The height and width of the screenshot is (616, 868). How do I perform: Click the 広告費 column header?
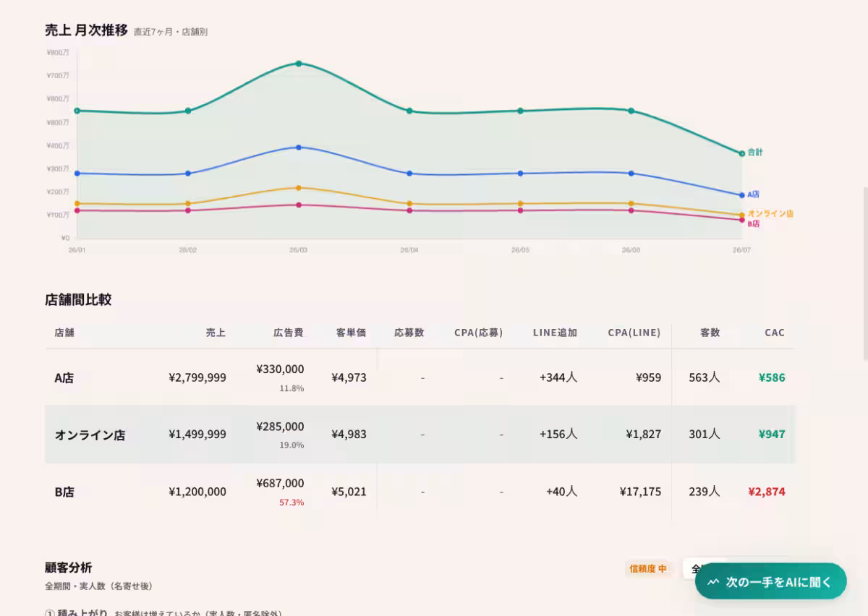(x=289, y=333)
